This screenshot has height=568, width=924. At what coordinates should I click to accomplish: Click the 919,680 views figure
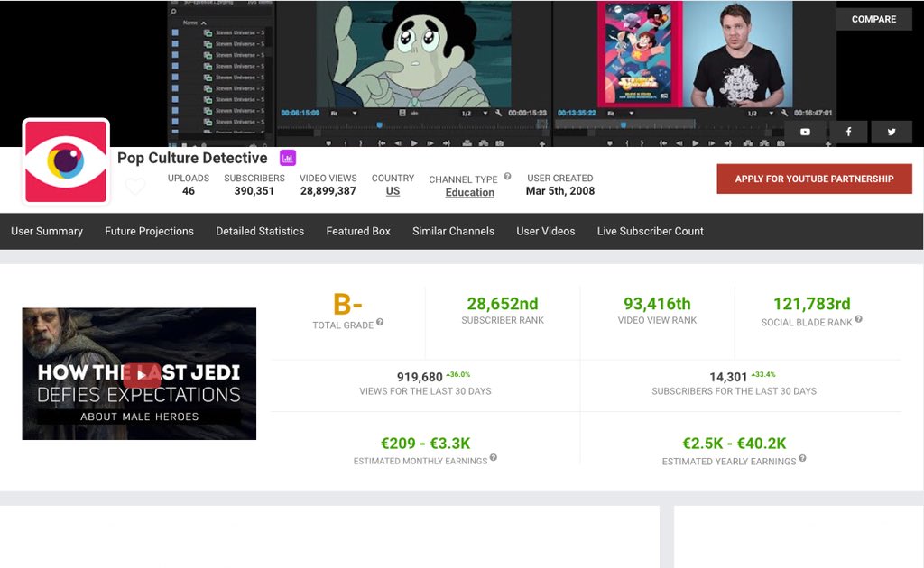point(420,377)
